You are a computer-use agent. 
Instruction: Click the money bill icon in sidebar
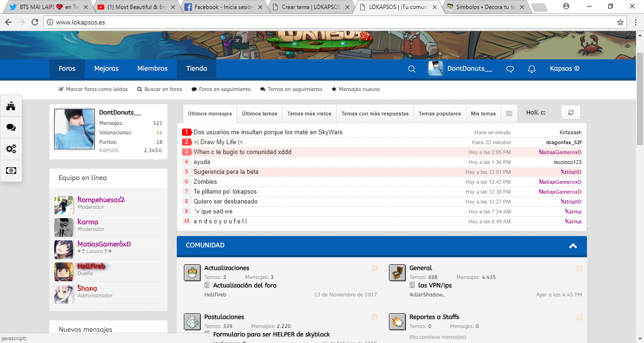pyautogui.click(x=11, y=171)
